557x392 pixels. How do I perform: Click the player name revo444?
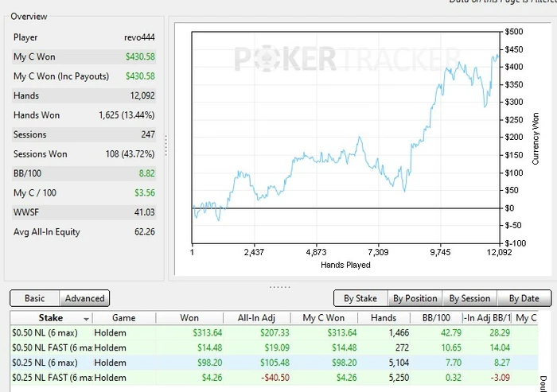139,37
